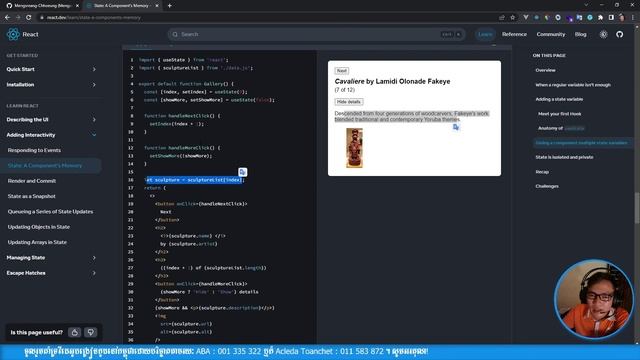The width and height of the screenshot is (640, 360).
Task: Jump to Anatomy of useState section
Action: tap(561, 128)
